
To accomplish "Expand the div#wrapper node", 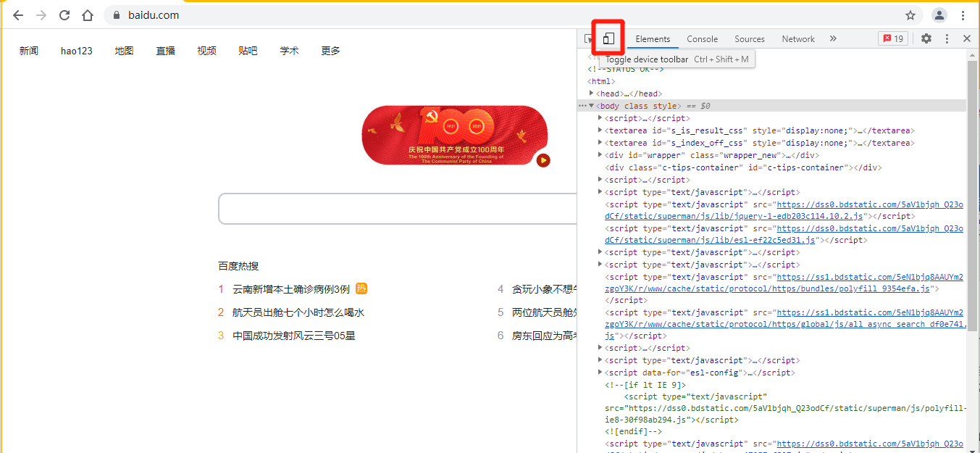I will 600,154.
